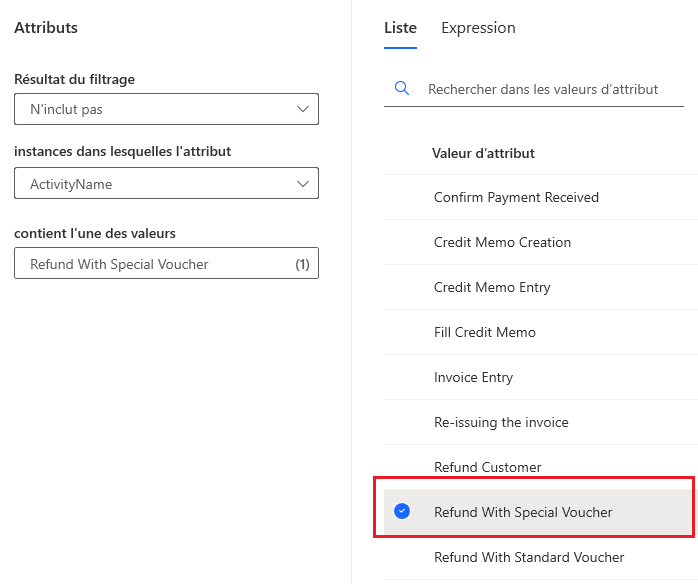Select Refund Customer in list

point(487,467)
